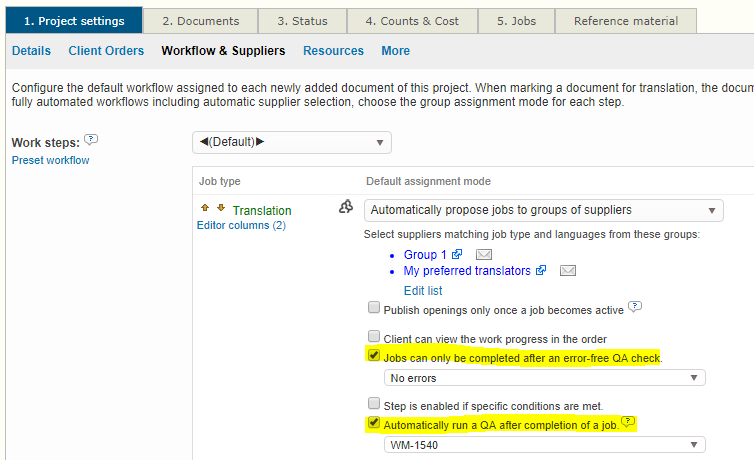Uncheck Jobs can only be completed after QA

[x=374, y=356]
